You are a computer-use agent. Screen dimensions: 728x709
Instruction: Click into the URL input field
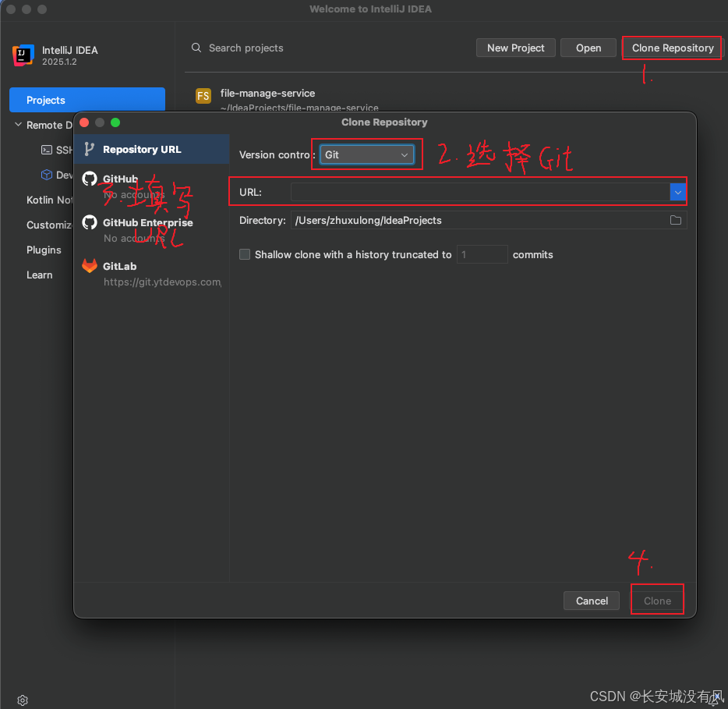pyautogui.click(x=480, y=192)
